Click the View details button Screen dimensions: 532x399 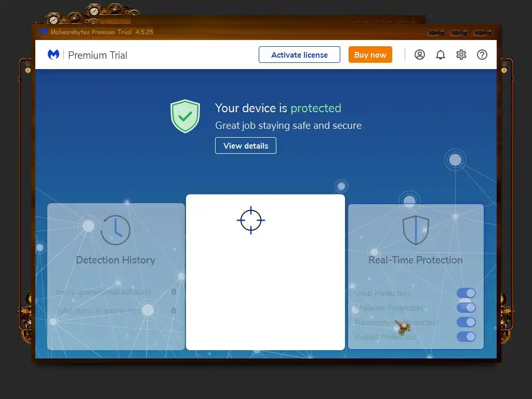coord(246,145)
